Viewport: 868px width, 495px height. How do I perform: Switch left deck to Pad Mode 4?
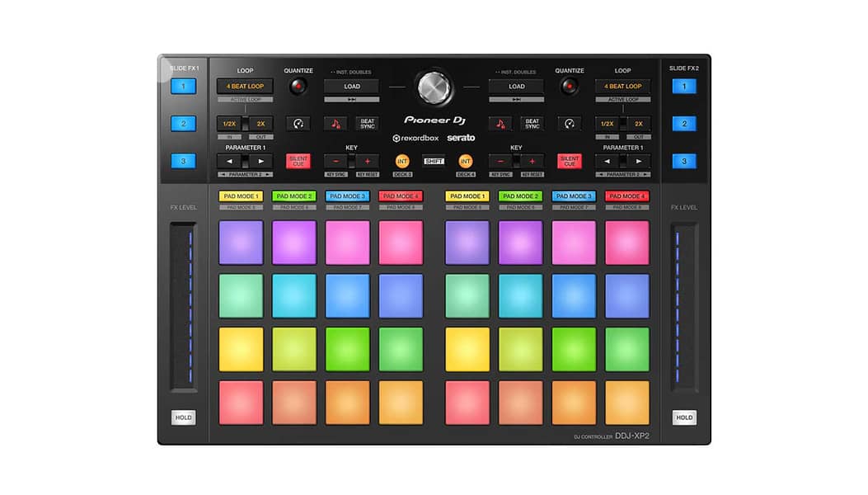[x=401, y=196]
